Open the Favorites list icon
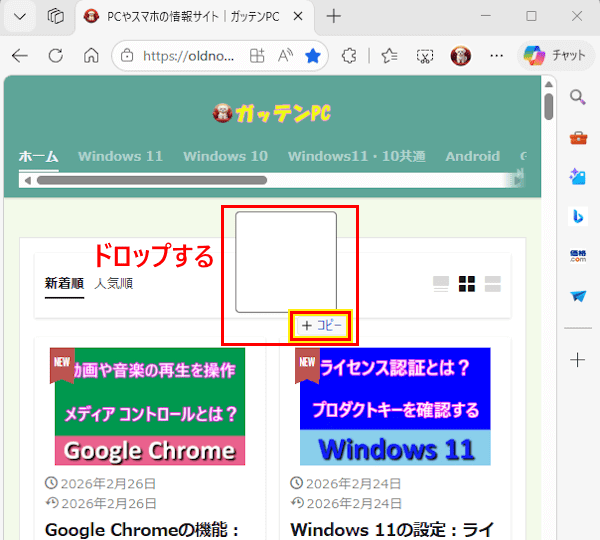 pos(390,56)
